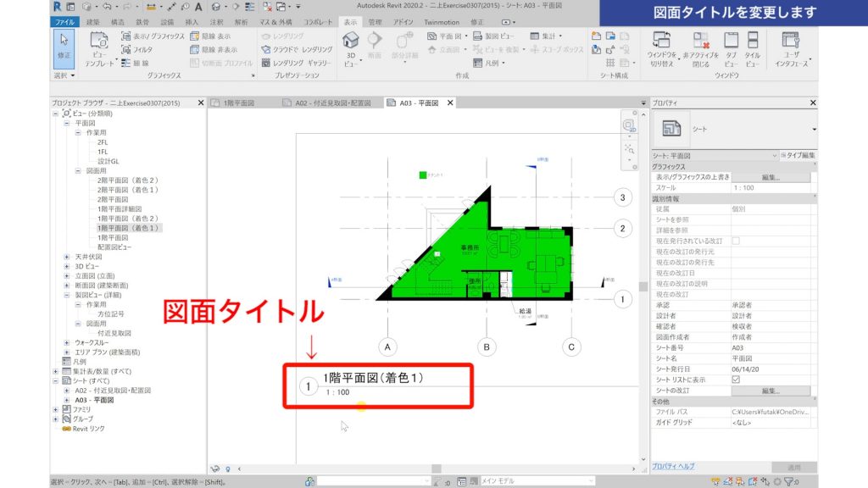The height and width of the screenshot is (488, 868).
Task: Select the 断面 (Section) tool
Action: 374,42
